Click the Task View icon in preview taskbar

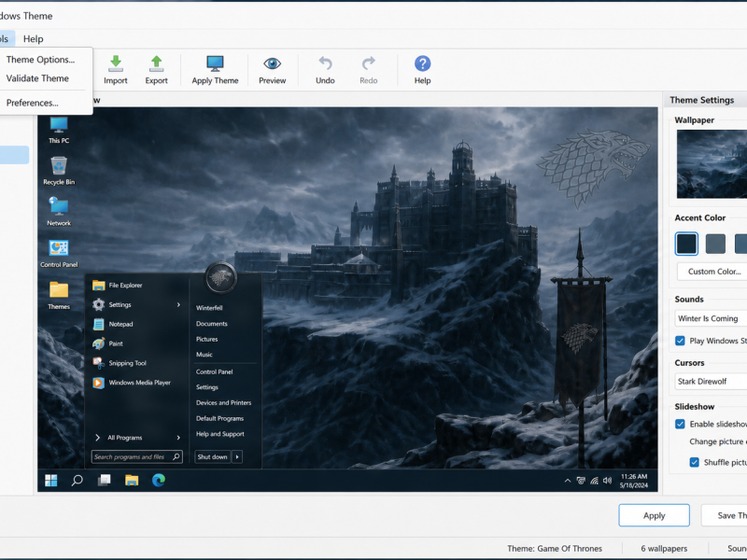(104, 481)
